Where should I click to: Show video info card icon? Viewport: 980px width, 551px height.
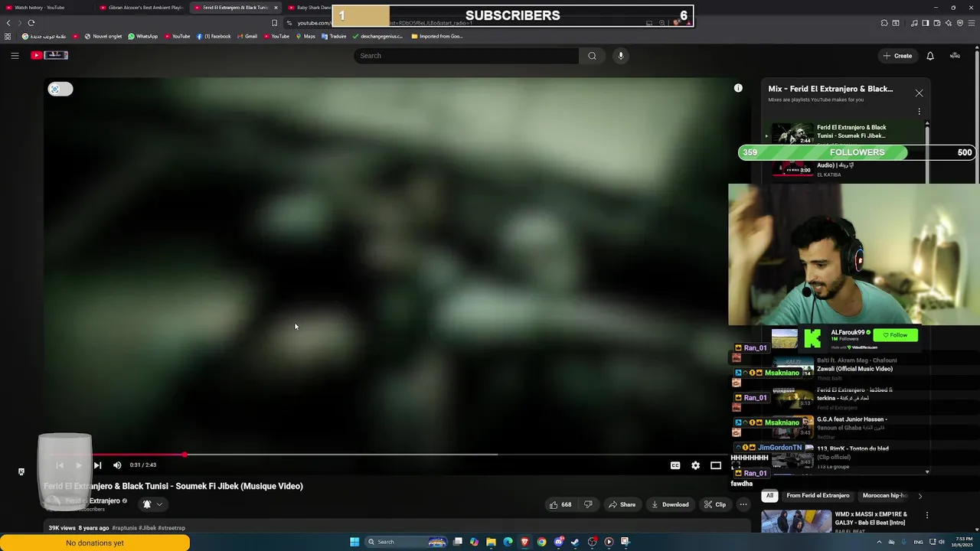tap(738, 89)
